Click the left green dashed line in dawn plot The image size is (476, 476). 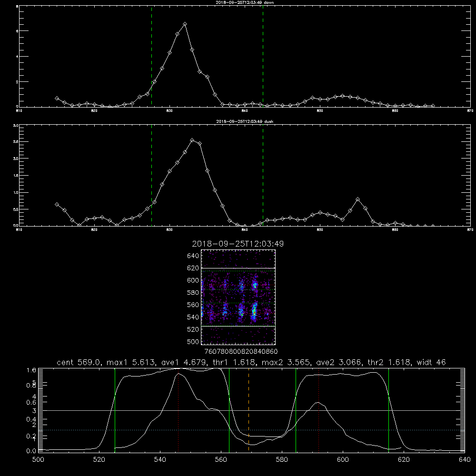pos(151,56)
